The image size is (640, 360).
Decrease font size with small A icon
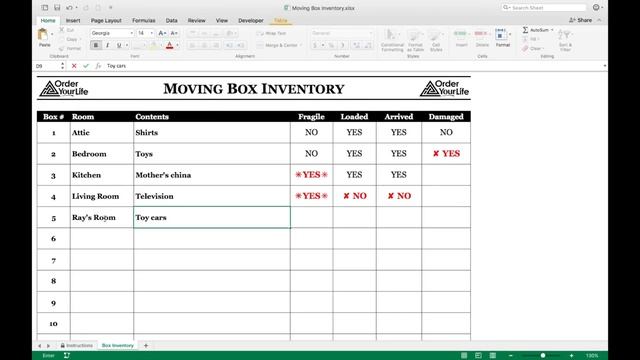[x=173, y=33]
